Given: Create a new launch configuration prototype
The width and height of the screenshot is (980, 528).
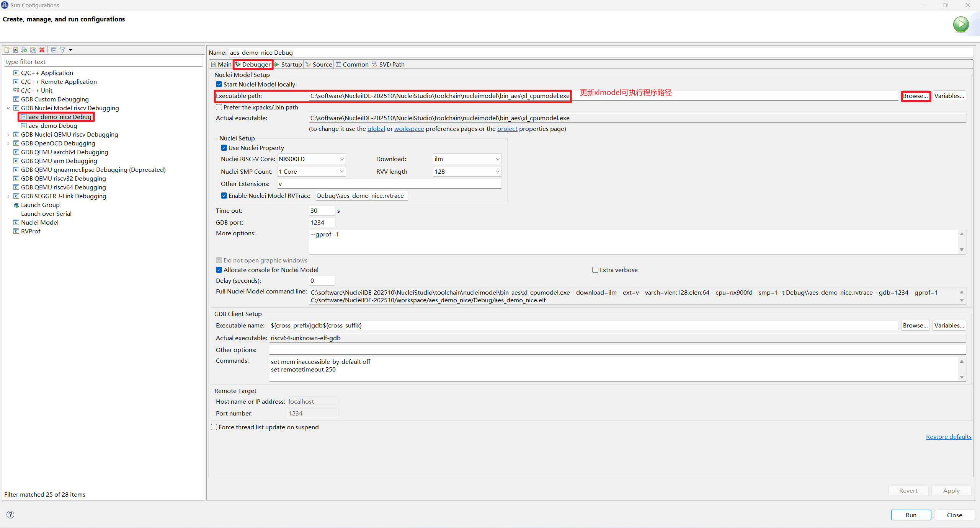Looking at the screenshot, I should [16, 50].
